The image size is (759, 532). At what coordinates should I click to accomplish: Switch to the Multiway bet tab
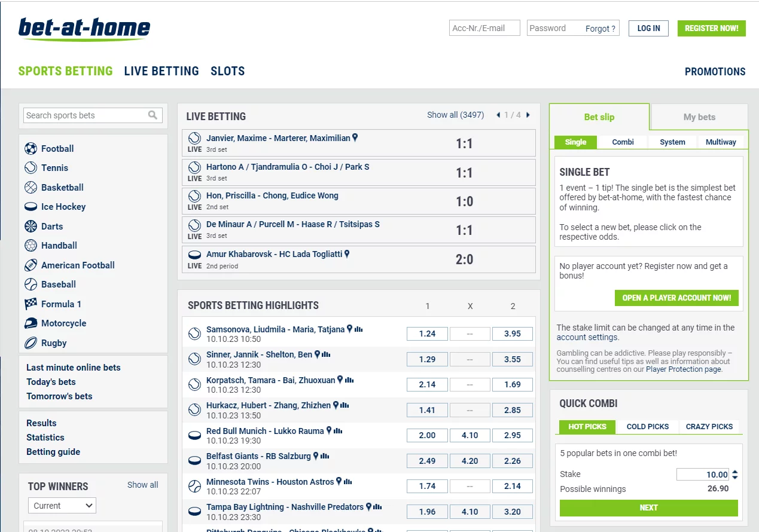coord(721,142)
